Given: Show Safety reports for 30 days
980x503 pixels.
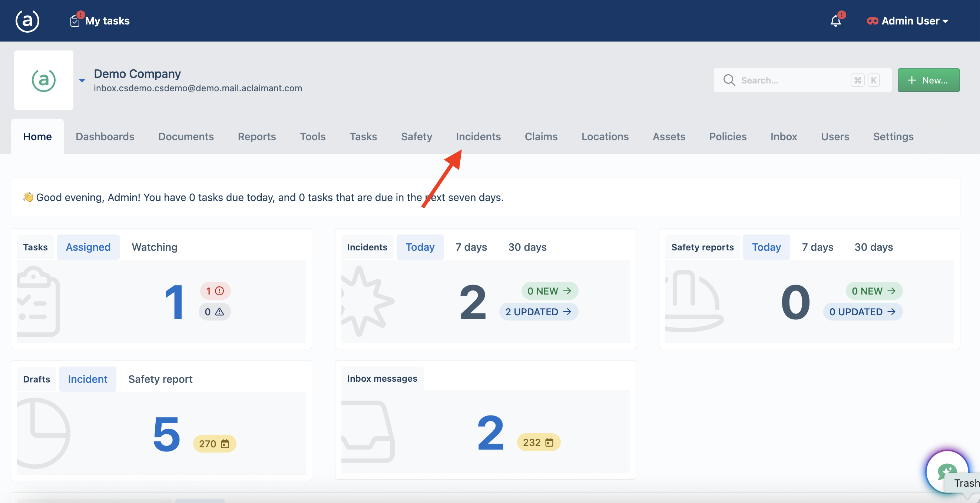Looking at the screenshot, I should tap(874, 247).
